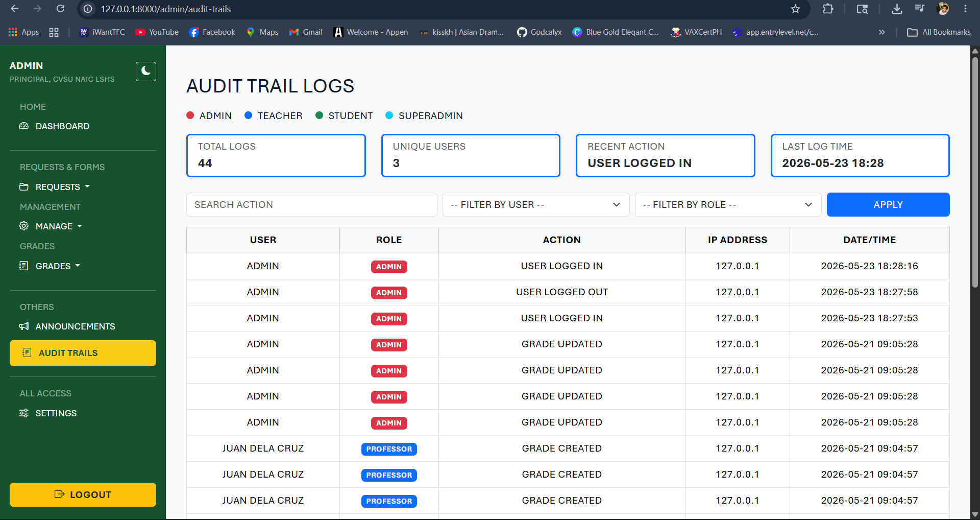Open the Filter by User dropdown
The image size is (980, 520).
[536, 205]
